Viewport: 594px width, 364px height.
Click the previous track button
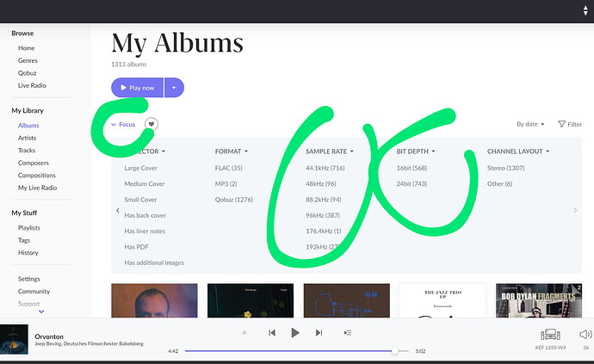(272, 332)
